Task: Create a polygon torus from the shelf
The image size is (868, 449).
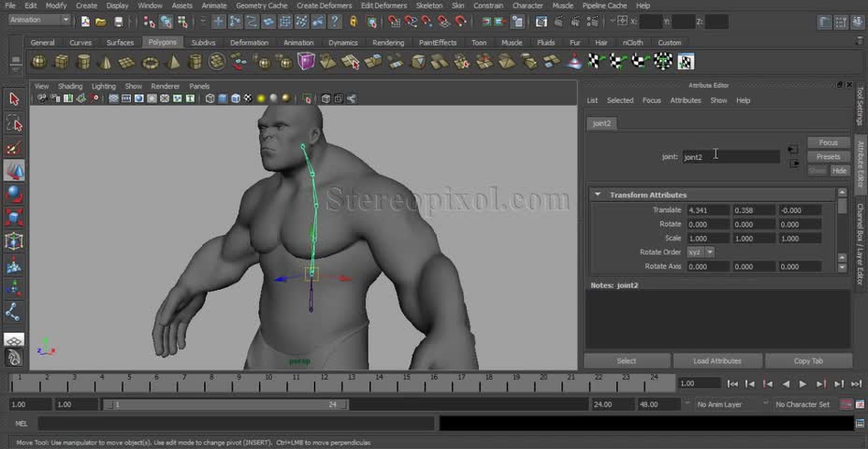Action: 151,62
